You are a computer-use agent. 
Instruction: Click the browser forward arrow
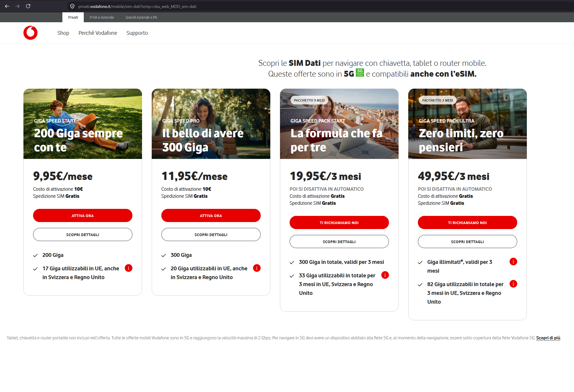pyautogui.click(x=18, y=6)
